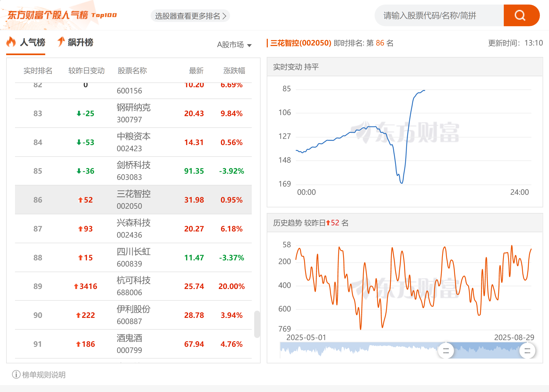
Task: Click the 较昨日变动 column header
Action: (86, 71)
